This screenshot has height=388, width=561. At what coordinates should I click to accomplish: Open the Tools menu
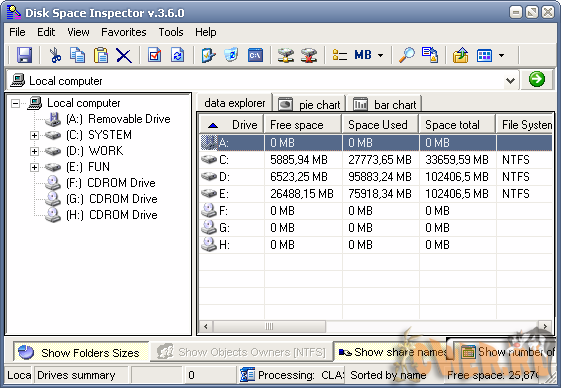tap(171, 32)
